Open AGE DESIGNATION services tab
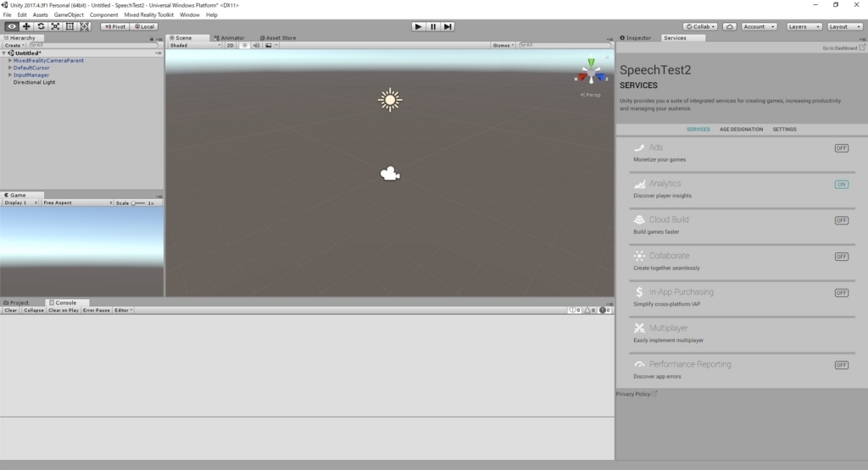This screenshot has width=868, height=470. (x=741, y=130)
